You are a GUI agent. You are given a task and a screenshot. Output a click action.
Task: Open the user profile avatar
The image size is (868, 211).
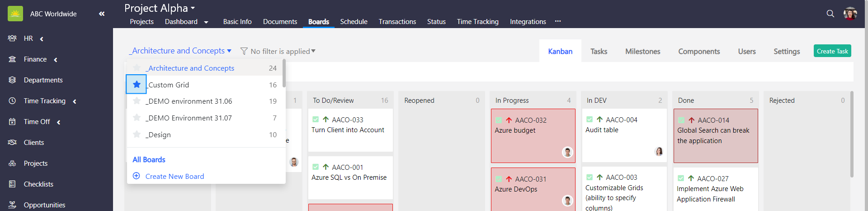click(850, 14)
